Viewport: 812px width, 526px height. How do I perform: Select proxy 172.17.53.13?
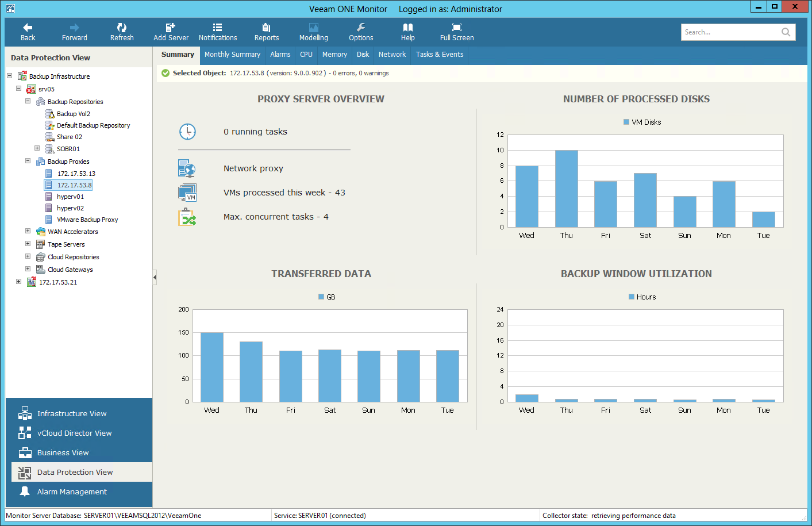(76, 174)
